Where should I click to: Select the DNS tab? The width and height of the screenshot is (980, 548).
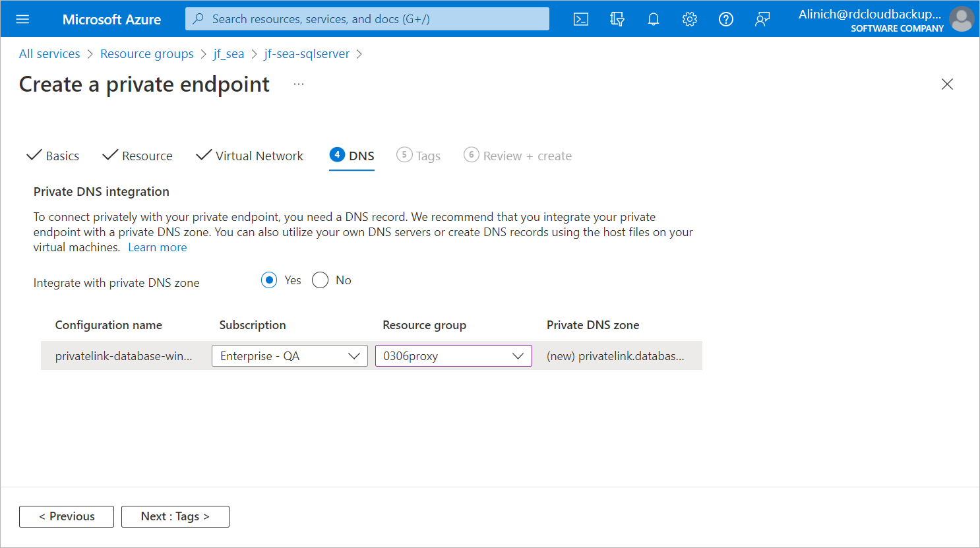click(352, 156)
